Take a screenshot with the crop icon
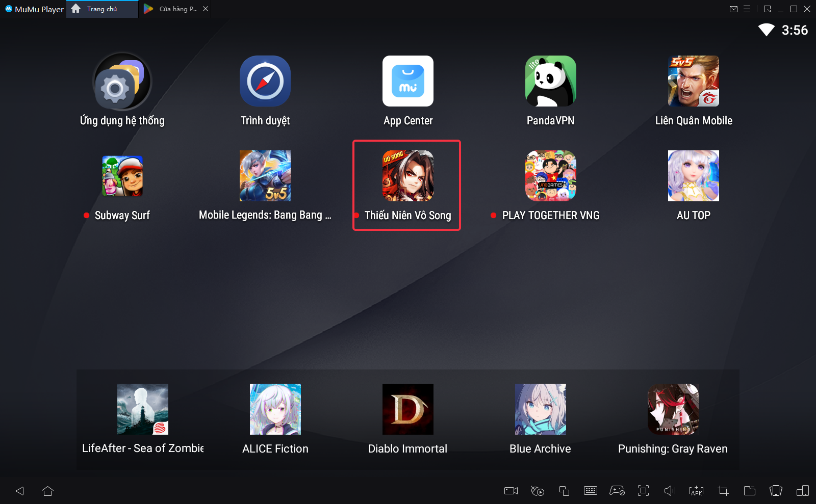This screenshot has height=504, width=816. pos(723,491)
